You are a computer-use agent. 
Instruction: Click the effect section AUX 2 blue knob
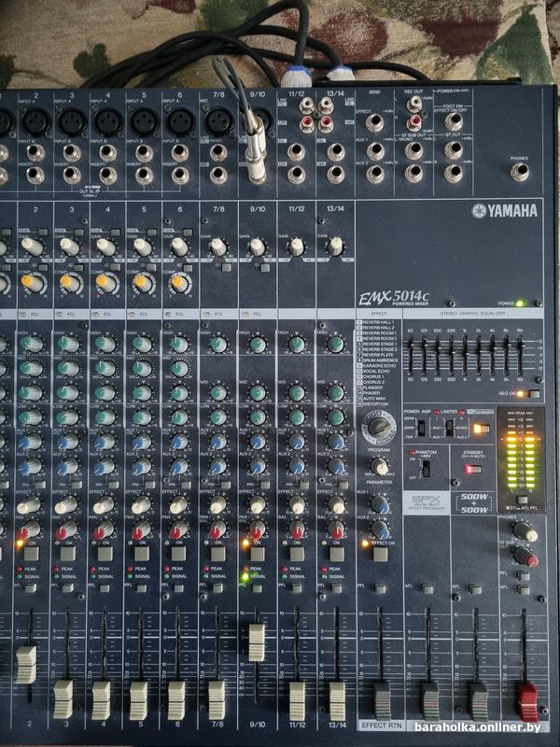[380, 529]
